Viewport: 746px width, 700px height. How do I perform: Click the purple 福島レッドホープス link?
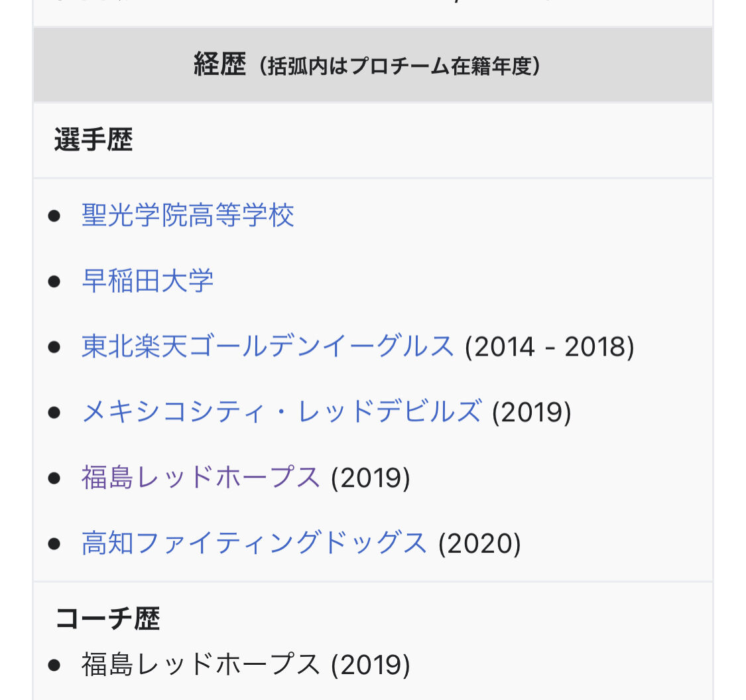(x=201, y=477)
